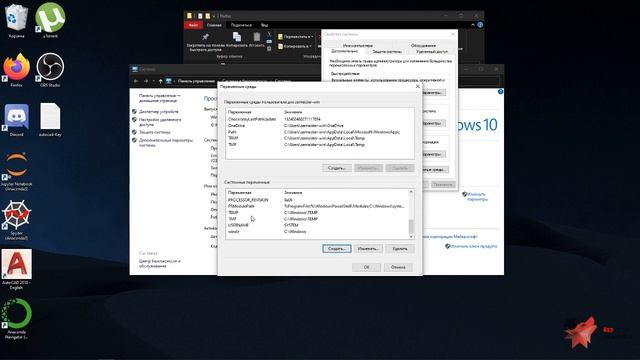640x360 pixels.
Task: Open the Control Panel home page link
Action: click(x=159, y=98)
